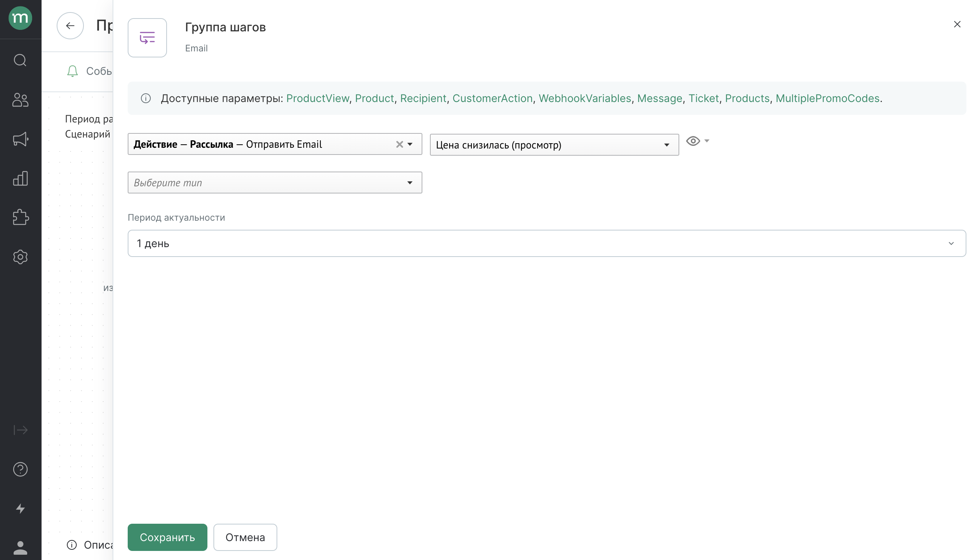980x560 pixels.
Task: Click the Email subtitle text
Action: click(196, 48)
